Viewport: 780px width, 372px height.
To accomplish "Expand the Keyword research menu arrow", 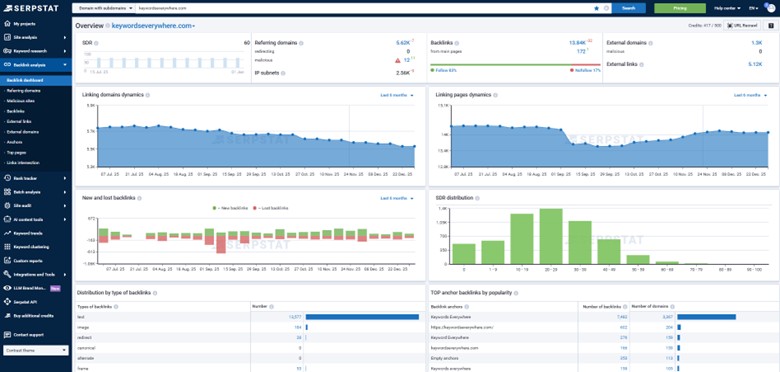I will [x=65, y=51].
